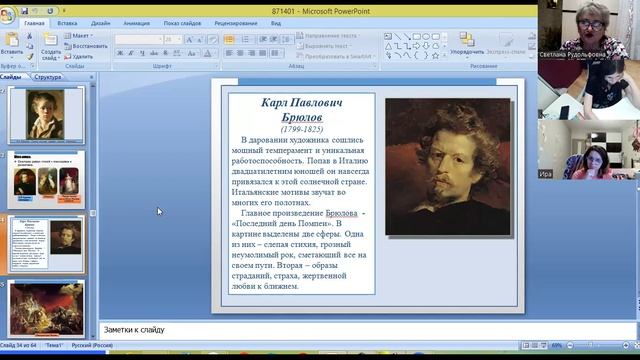Decrease font size with the small A
This screenshot has width=640, height=360.
(200, 40)
